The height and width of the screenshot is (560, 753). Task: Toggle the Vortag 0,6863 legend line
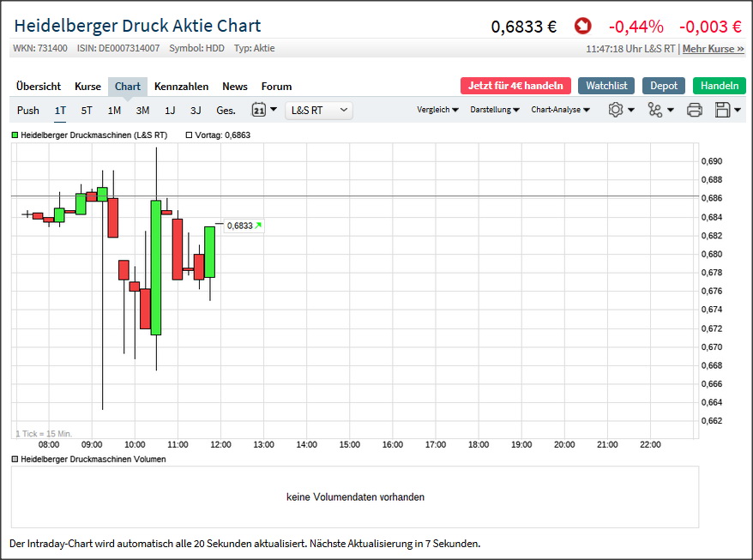click(189, 135)
